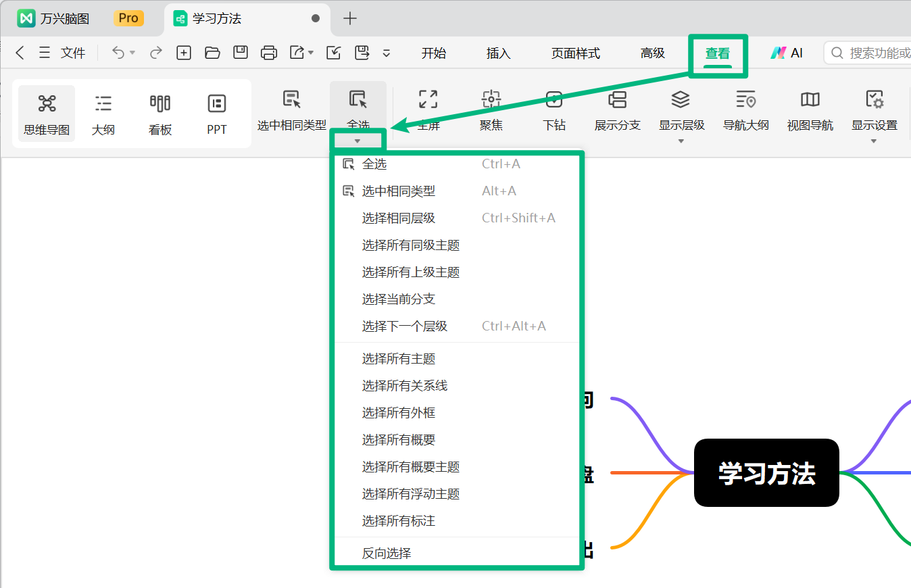Image resolution: width=911 pixels, height=588 pixels.
Task: Choose 选择相同层级 menu entry
Action: coord(456,218)
